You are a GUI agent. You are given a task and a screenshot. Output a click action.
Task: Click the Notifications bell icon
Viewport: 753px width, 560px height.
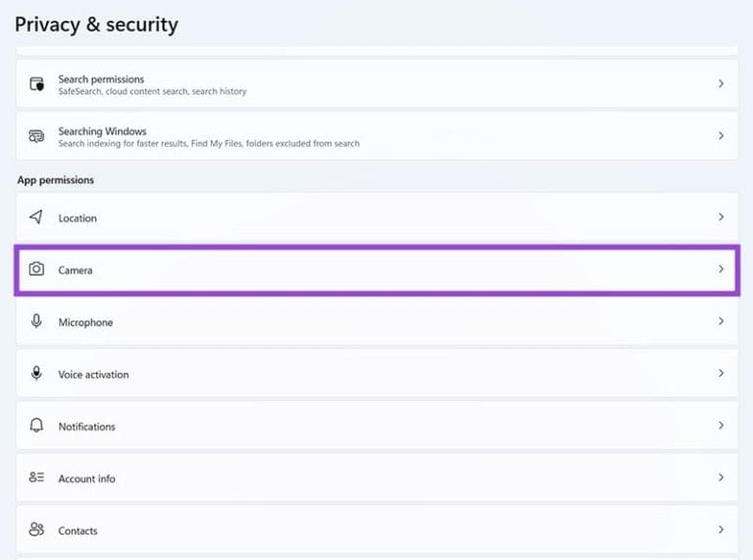[36, 426]
